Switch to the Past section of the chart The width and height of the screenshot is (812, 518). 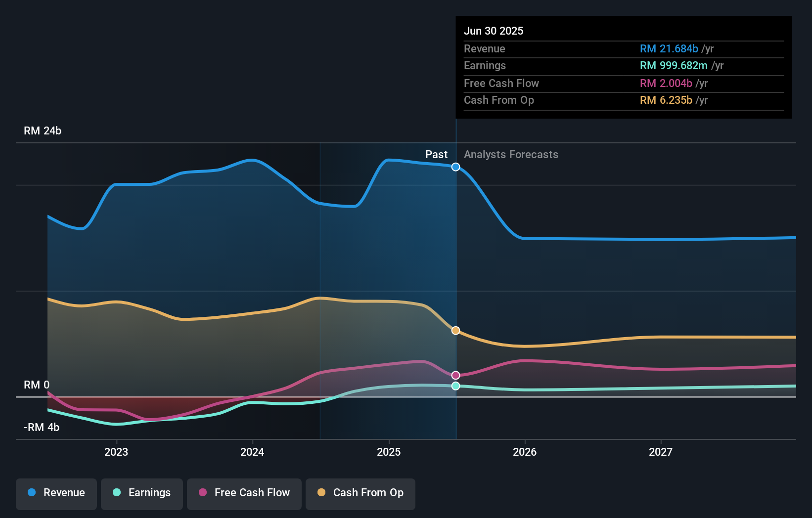436,155
